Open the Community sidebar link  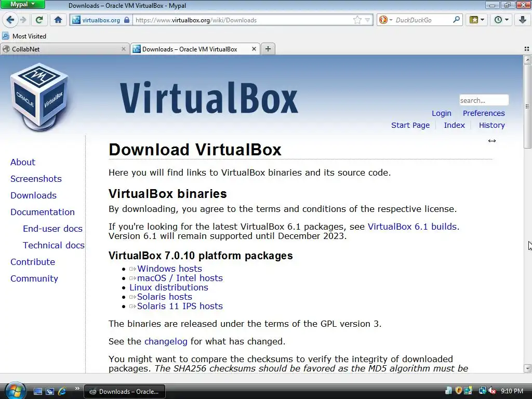[34, 278]
